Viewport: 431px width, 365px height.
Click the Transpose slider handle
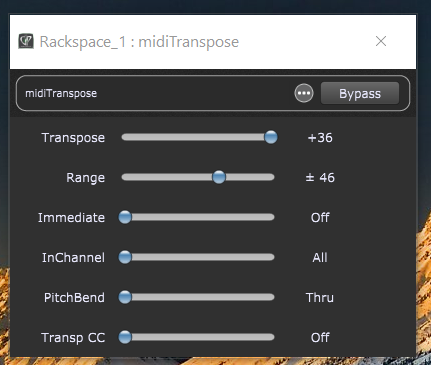click(271, 137)
